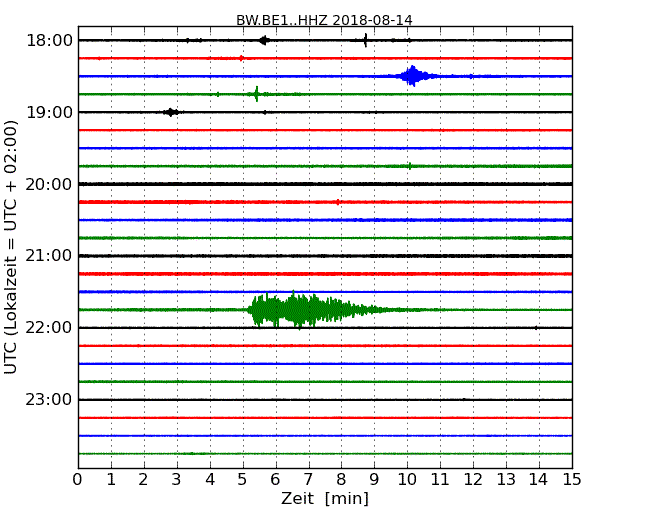Click the plot title BW.BE1..HHZ 2018-08-14

(x=324, y=20)
